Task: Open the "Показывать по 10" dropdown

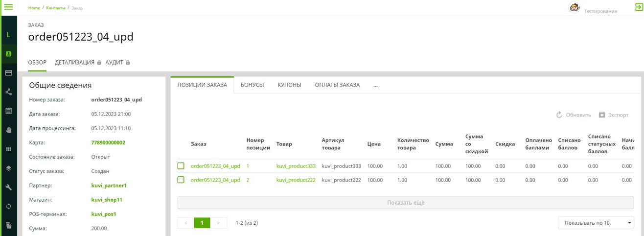Action: [596, 223]
